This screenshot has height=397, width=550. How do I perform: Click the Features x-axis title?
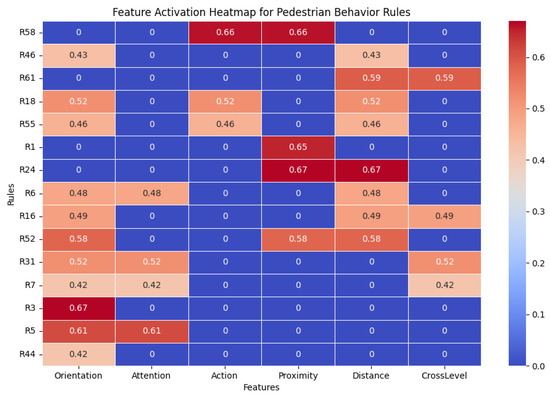click(261, 387)
